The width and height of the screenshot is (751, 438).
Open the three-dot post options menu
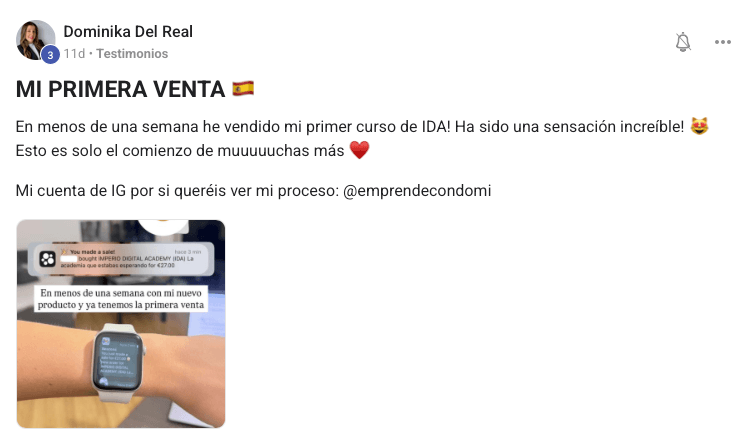pos(722,42)
